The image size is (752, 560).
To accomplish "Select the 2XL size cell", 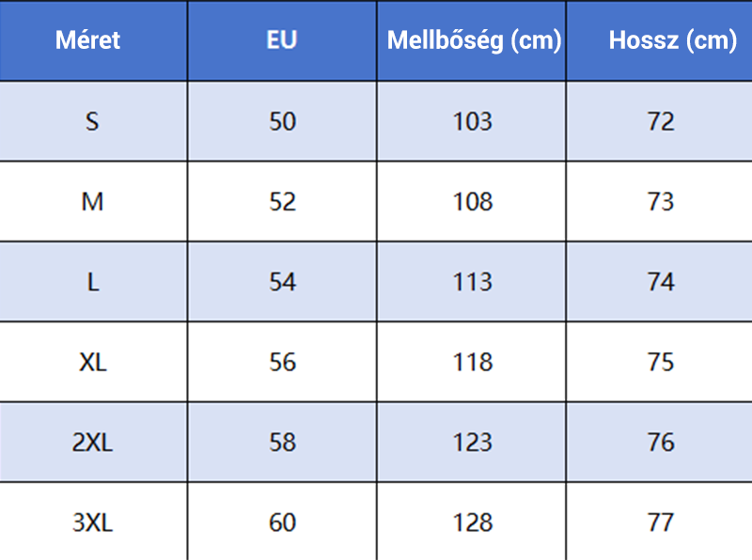I will 92,442.
